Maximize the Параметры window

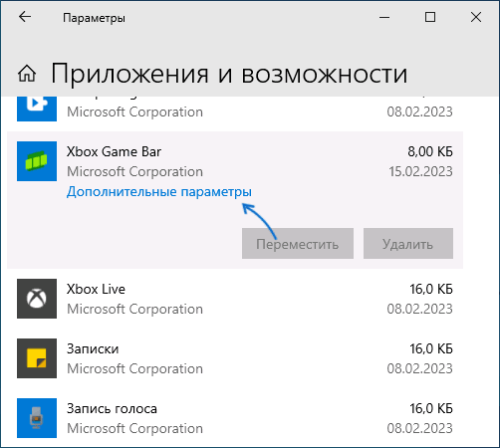point(430,17)
